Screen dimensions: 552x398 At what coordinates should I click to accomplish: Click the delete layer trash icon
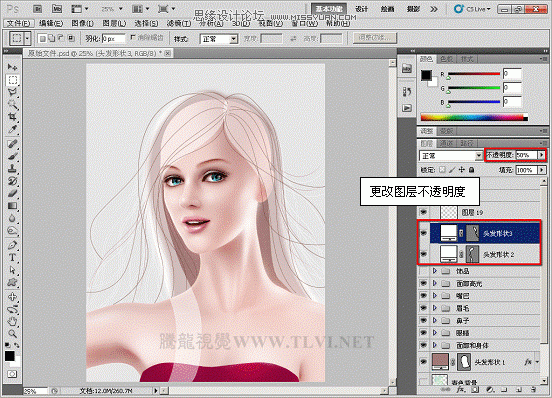pyautogui.click(x=534, y=390)
